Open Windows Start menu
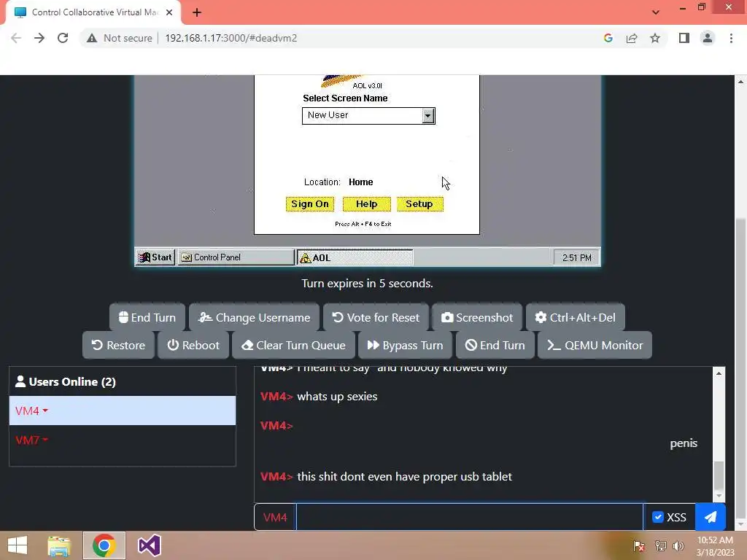Image resolution: width=747 pixels, height=560 pixels. point(18,545)
